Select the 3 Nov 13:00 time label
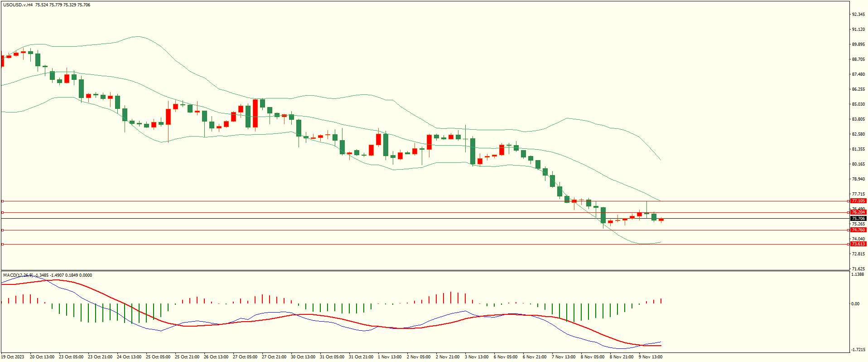 click(477, 357)
